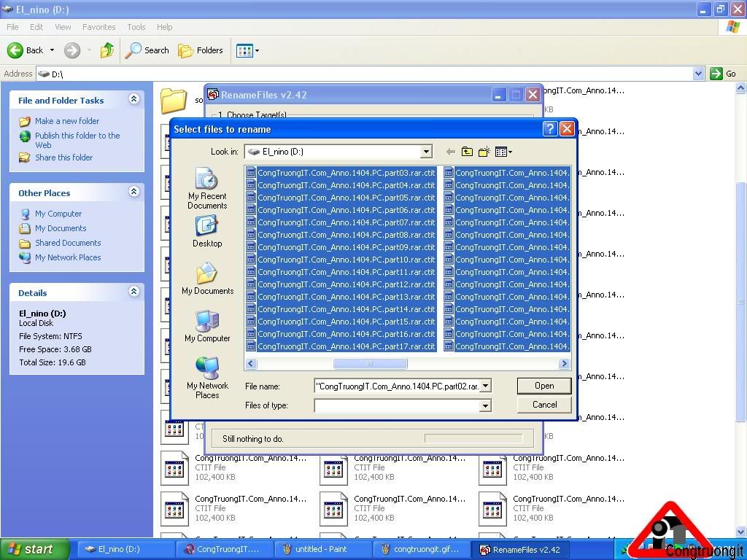Select My Recent Documents in places bar
This screenshot has width=747, height=560.
pyautogui.click(x=207, y=189)
